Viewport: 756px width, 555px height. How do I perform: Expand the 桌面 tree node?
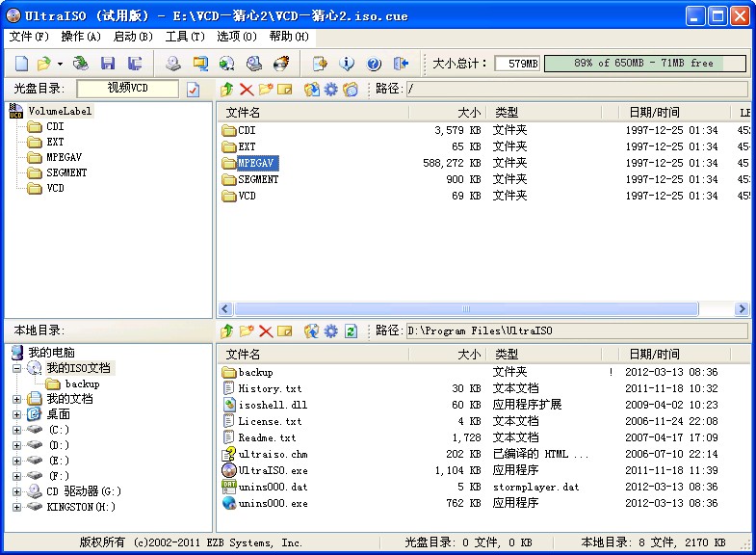[17, 414]
